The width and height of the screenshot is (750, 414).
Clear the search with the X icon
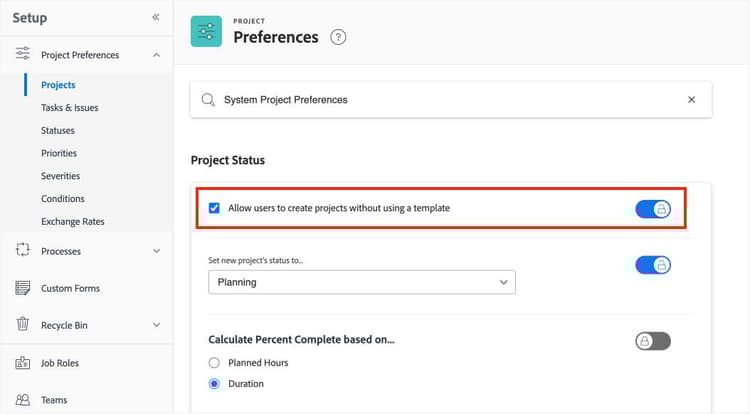click(x=691, y=100)
